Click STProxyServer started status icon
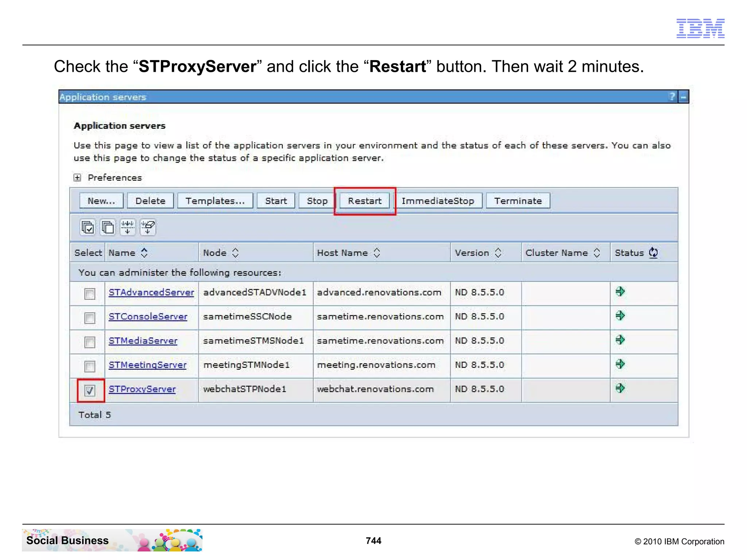Viewport: 747px width, 560px height. pyautogui.click(x=620, y=388)
